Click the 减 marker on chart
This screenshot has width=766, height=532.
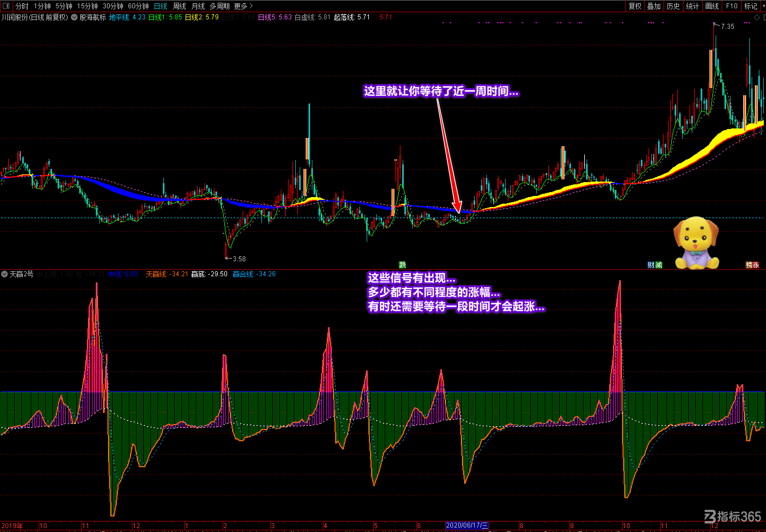[659, 265]
